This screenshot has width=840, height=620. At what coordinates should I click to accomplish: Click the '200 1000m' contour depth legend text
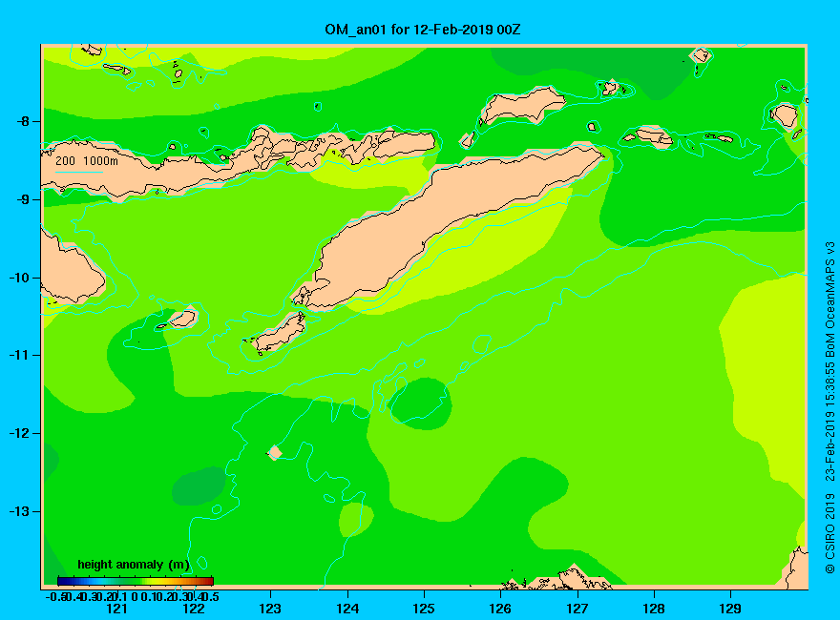click(87, 160)
